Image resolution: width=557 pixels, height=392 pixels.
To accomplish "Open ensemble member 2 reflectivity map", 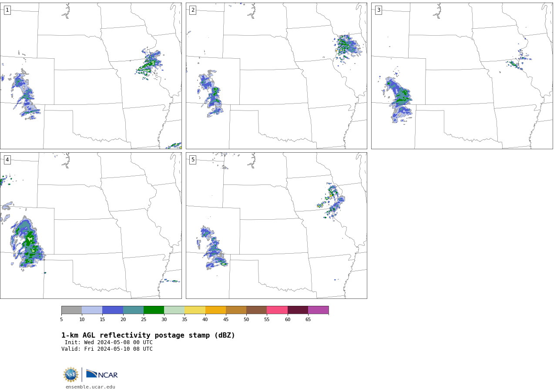I will (276, 76).
